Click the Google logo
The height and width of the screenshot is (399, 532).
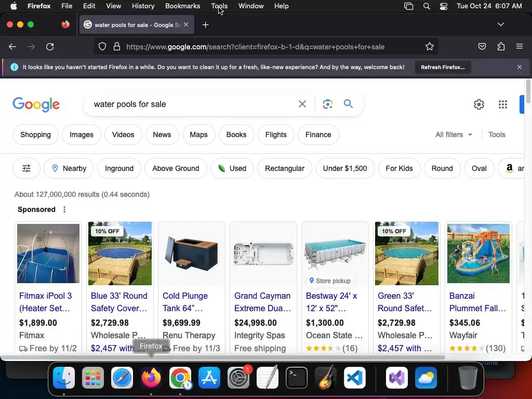[x=36, y=104]
